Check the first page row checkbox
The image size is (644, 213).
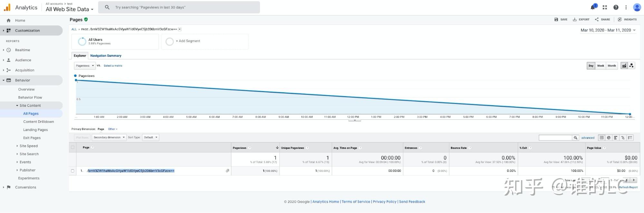tap(72, 171)
